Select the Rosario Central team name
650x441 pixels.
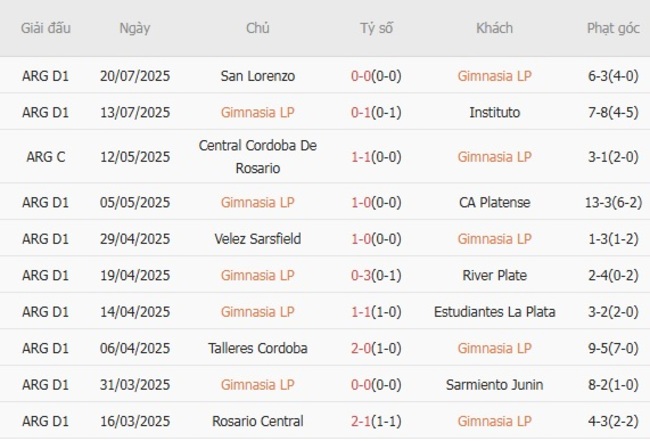257,421
